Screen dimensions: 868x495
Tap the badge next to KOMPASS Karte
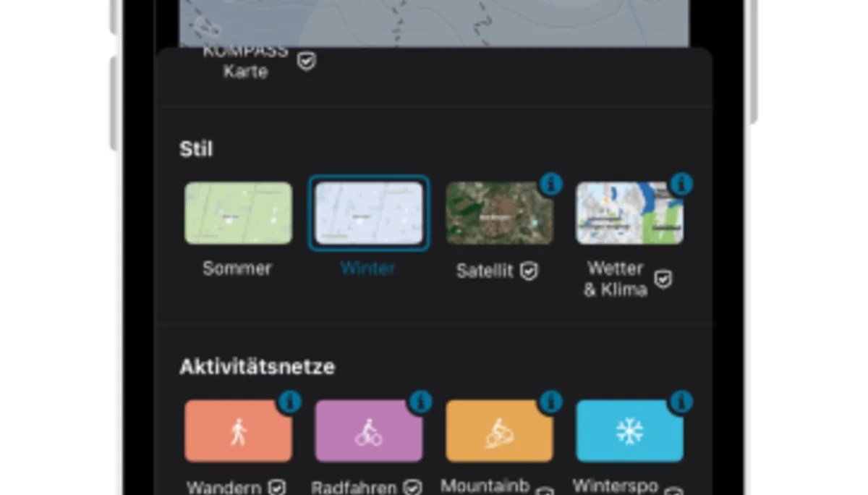307,62
